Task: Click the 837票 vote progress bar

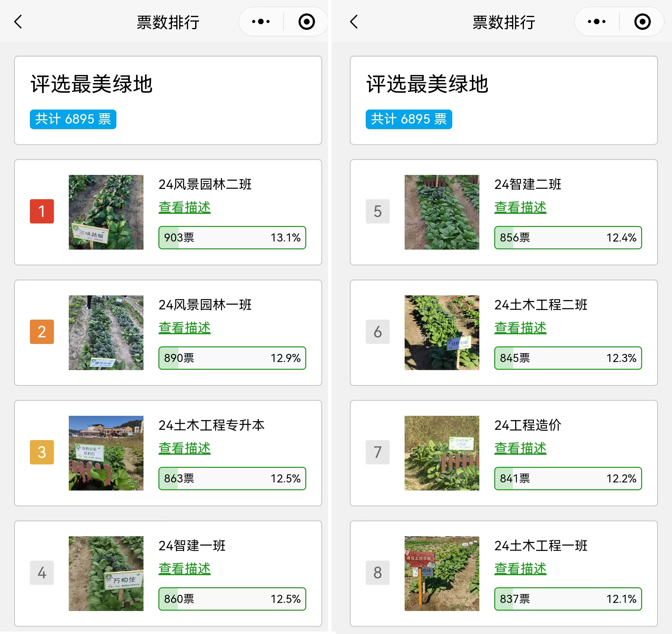Action: coord(568,599)
